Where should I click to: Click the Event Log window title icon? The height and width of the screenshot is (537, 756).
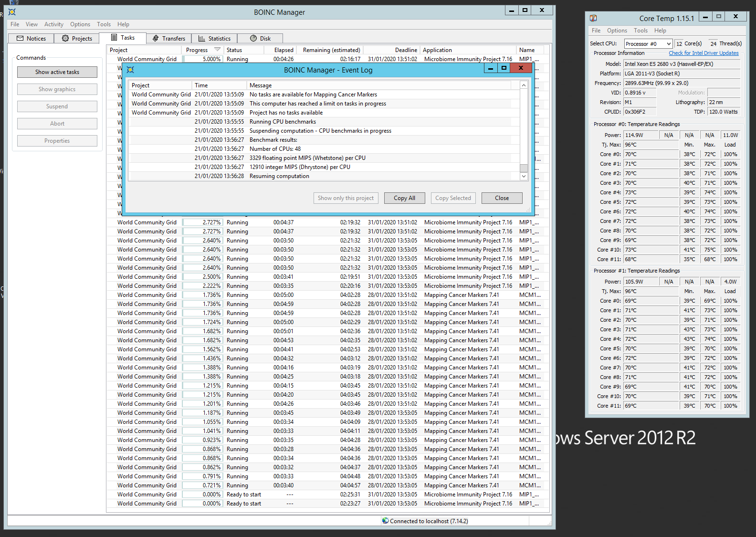tap(130, 70)
